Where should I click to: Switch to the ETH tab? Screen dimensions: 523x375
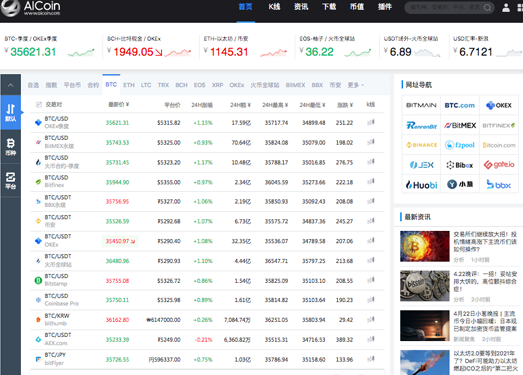tap(129, 85)
